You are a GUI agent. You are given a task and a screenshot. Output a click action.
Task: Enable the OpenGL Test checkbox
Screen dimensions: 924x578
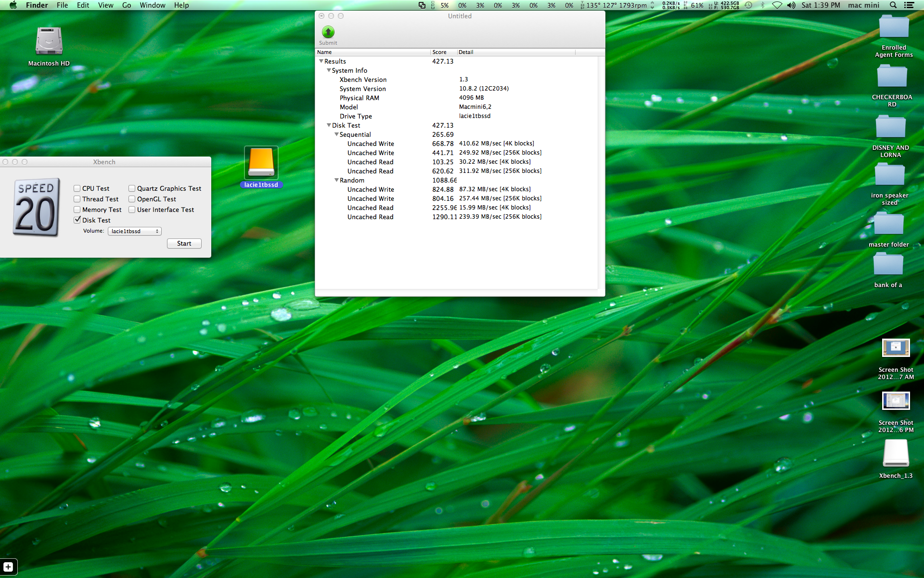132,199
